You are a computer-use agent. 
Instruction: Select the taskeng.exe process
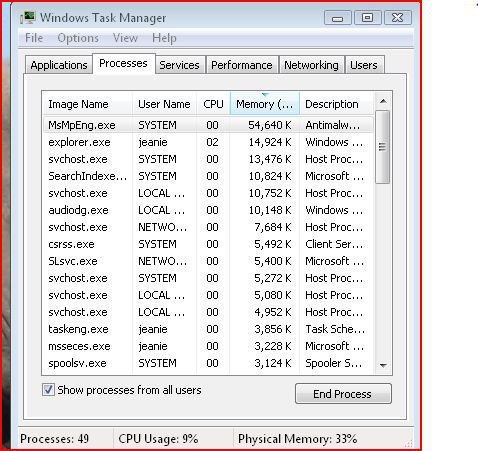(x=208, y=329)
